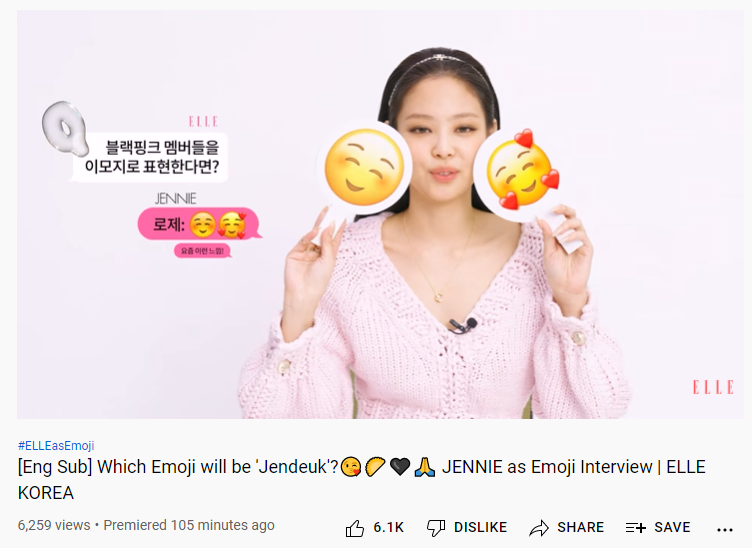The image size is (752, 548).
Task: Open the three-dot more actions menu
Action: pyautogui.click(x=725, y=530)
